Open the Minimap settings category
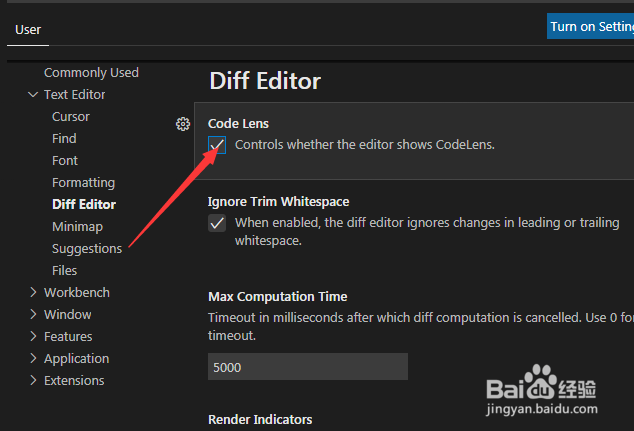Viewport: 634px width, 431px height. click(77, 227)
